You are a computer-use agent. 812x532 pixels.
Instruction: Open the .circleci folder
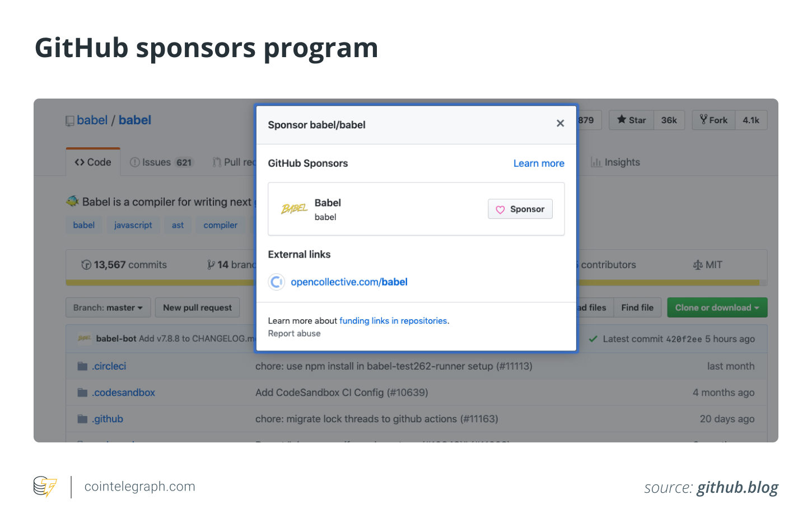[x=109, y=366]
